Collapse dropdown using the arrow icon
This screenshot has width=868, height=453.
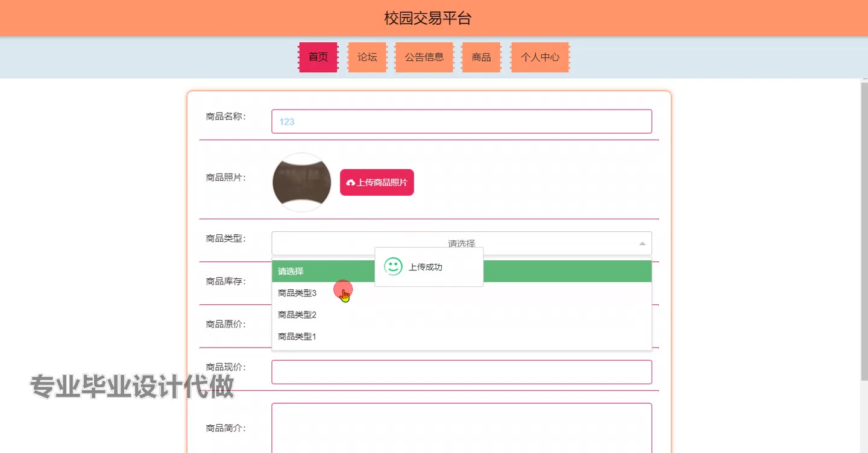642,243
